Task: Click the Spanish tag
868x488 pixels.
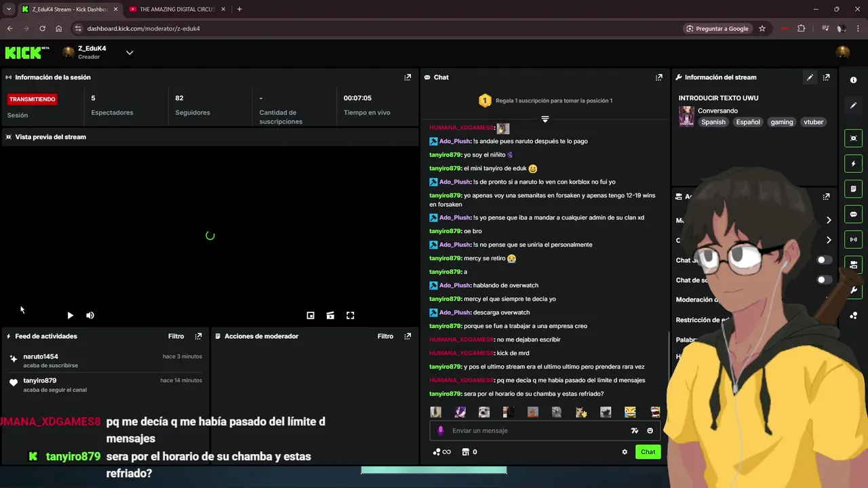Action: tap(713, 122)
